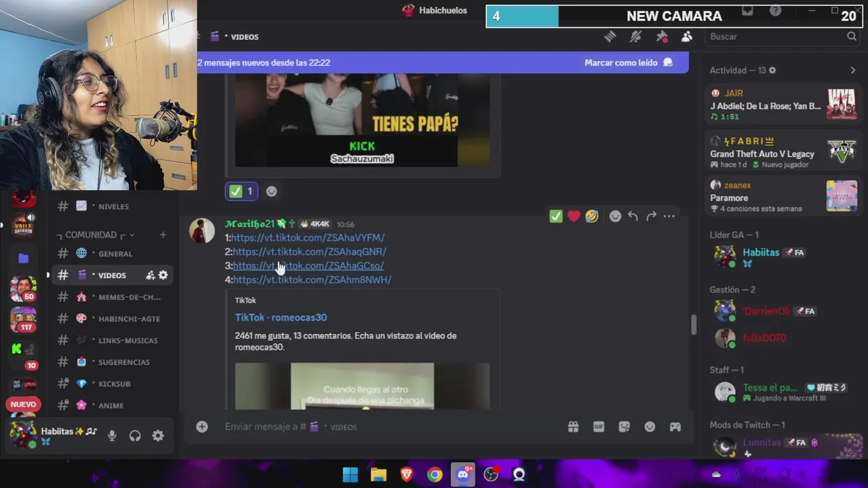Open VIDEOS channel settings gear
The image size is (868, 488).
pos(163,275)
